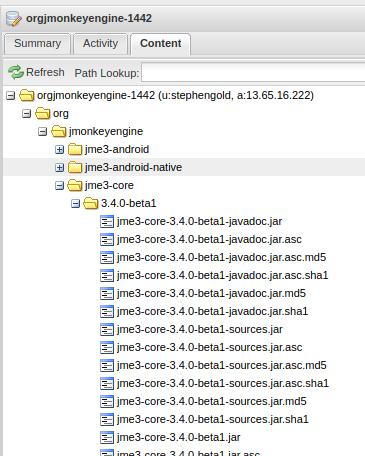The height and width of the screenshot is (456, 365).
Task: Click the jme3-android folder icon
Action: (x=75, y=149)
